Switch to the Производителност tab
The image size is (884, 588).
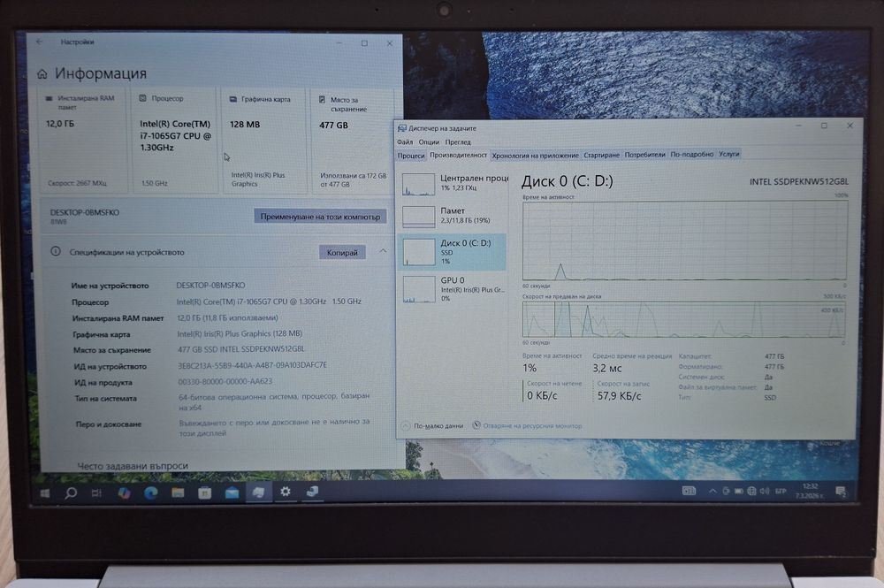point(458,155)
